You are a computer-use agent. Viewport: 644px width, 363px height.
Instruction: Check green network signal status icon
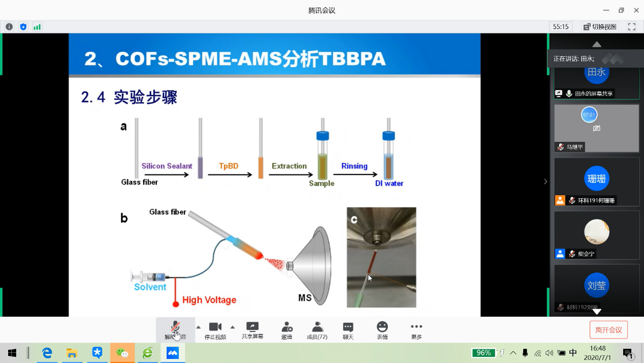37,27
